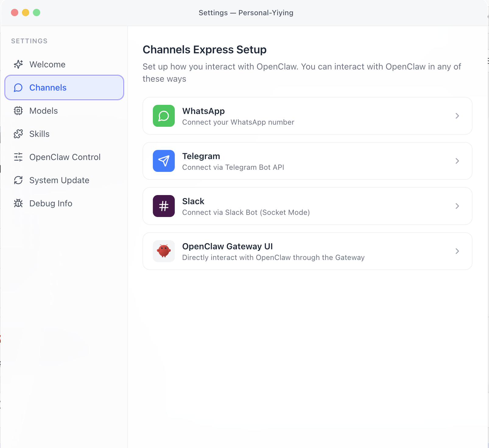The width and height of the screenshot is (489, 448).
Task: Click the green WhatsApp logo icon
Action: [164, 116]
